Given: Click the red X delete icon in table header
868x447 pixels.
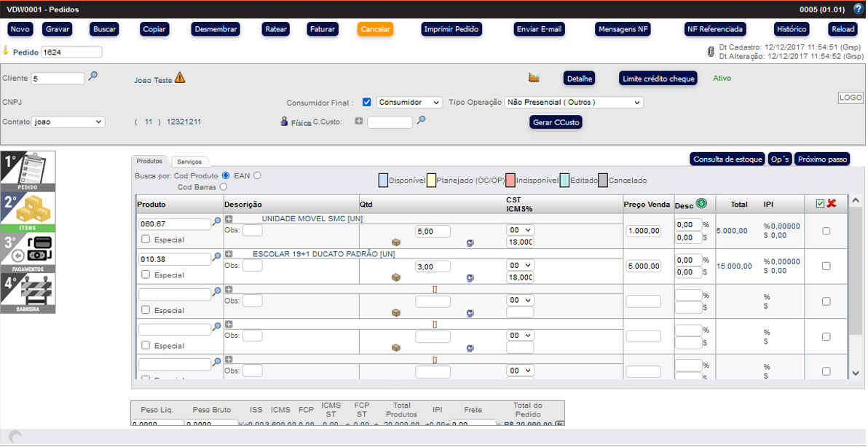Looking at the screenshot, I should (832, 204).
